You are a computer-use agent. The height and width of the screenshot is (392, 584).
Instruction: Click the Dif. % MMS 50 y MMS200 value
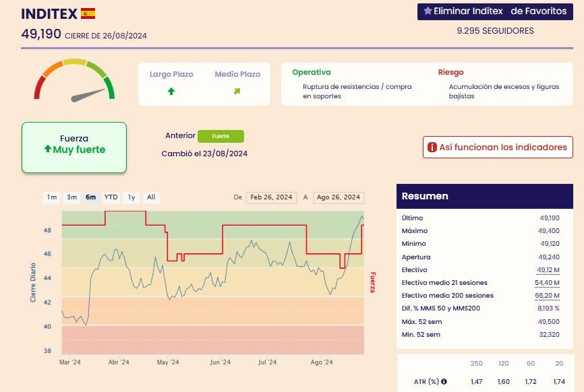pos(548,308)
